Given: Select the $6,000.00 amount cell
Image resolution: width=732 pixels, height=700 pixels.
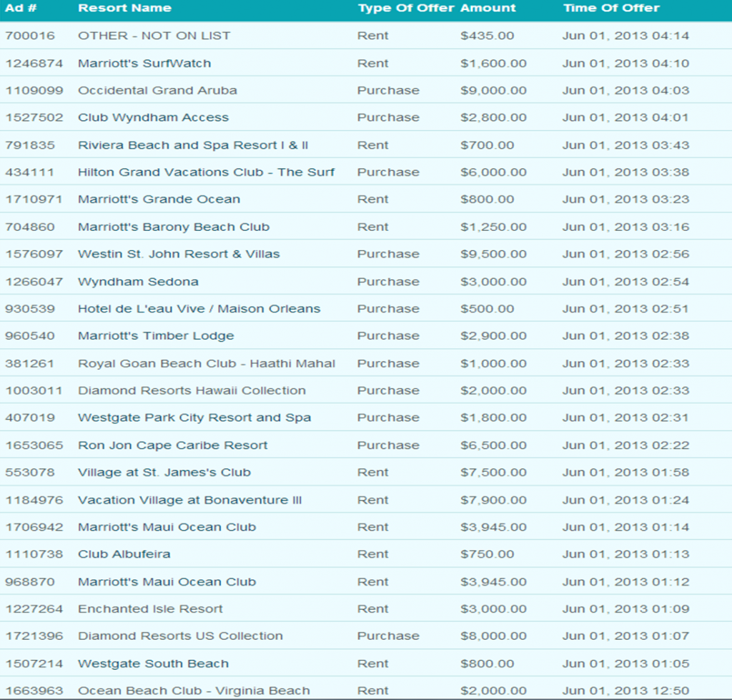Looking at the screenshot, I should pyautogui.click(x=493, y=172).
